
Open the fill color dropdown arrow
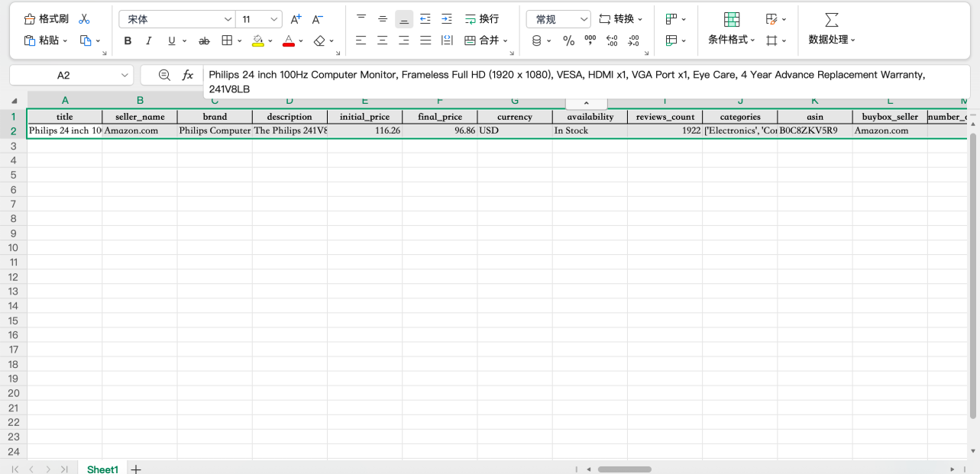click(270, 41)
